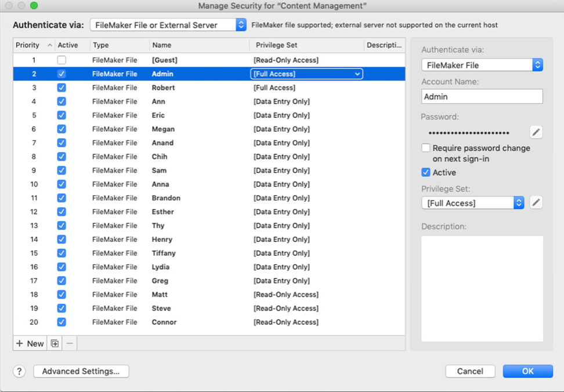Click the Priority column sort arrow

[50, 45]
